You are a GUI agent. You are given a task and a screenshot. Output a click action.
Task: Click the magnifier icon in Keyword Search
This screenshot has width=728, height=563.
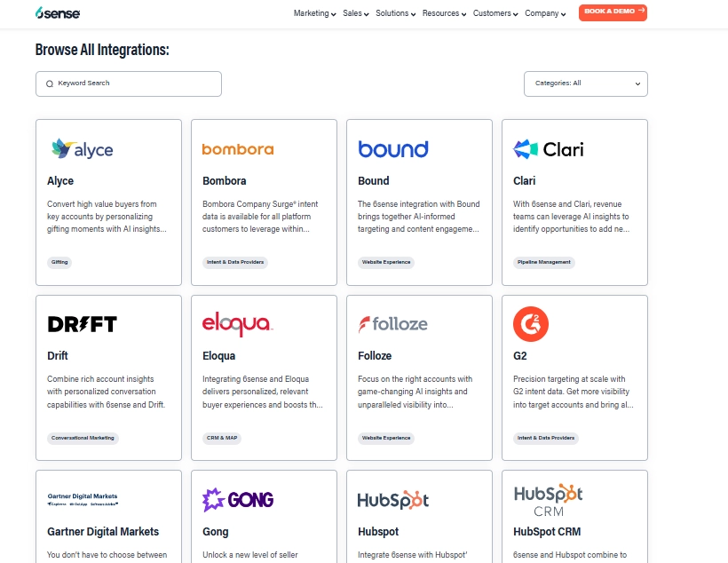tap(50, 83)
